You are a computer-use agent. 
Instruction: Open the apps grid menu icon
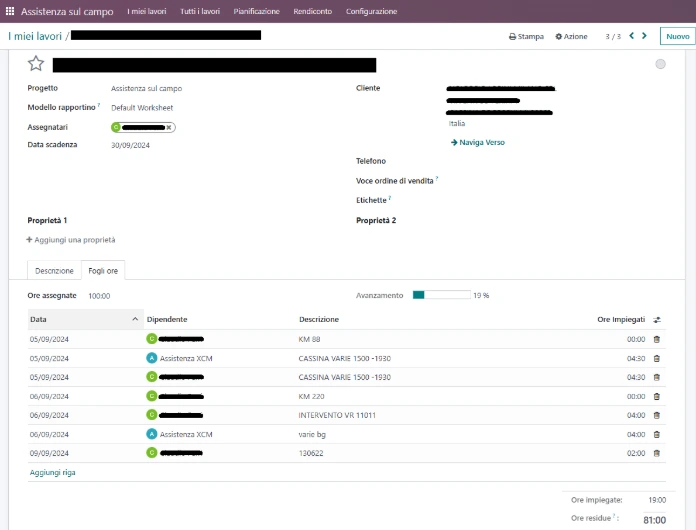coord(10,11)
